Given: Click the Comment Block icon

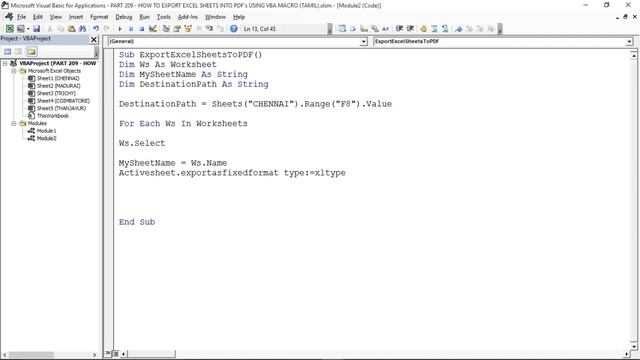Looking at the screenshot, I should (434, 29).
